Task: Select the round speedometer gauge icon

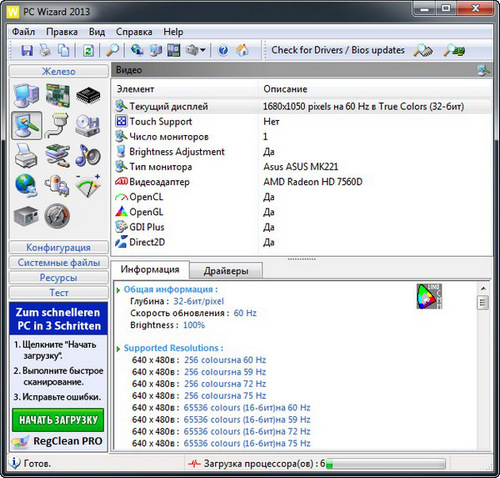Action: (57, 216)
